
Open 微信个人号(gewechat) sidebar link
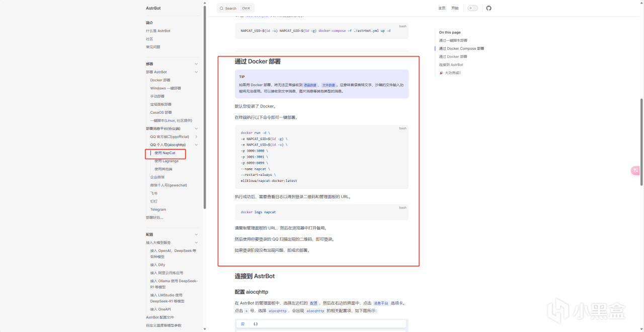(169, 185)
